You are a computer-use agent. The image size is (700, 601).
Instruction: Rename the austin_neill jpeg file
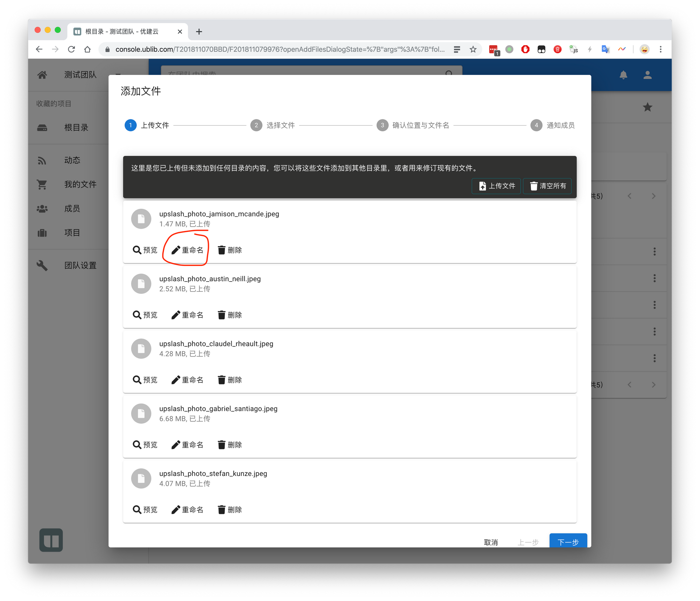pyautogui.click(x=187, y=315)
